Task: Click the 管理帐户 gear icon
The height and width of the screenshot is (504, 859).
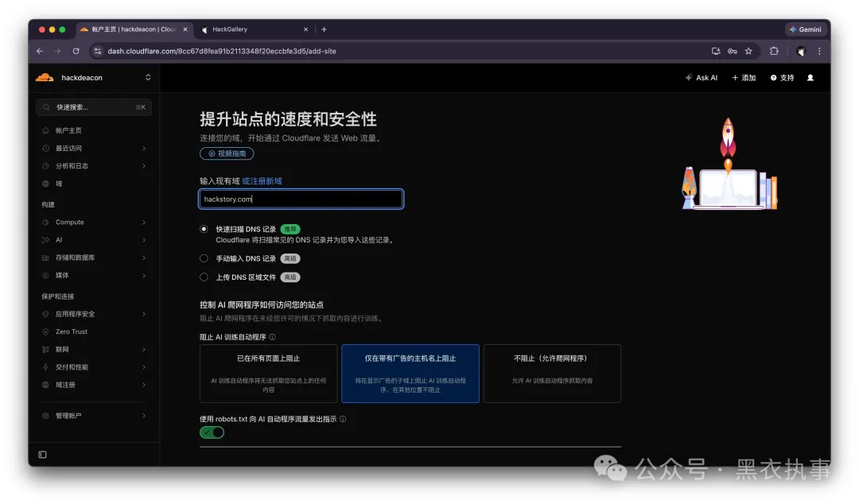Action: [x=45, y=416]
